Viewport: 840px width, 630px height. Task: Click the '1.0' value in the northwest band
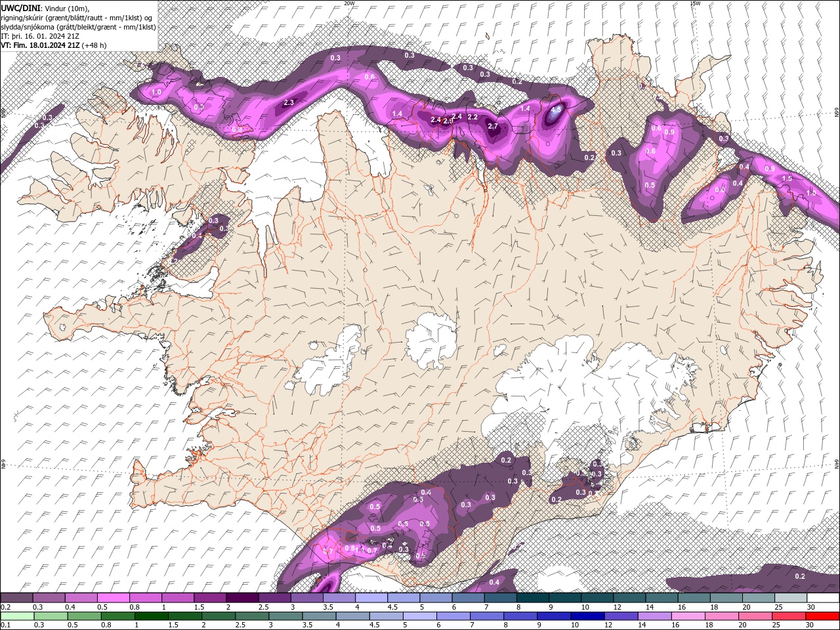coord(156,93)
